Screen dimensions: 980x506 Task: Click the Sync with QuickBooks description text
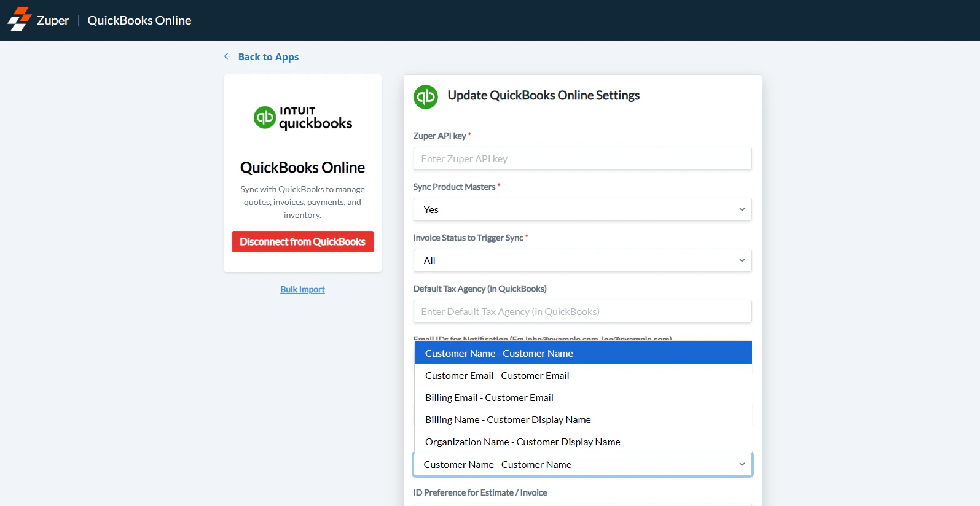coord(302,202)
